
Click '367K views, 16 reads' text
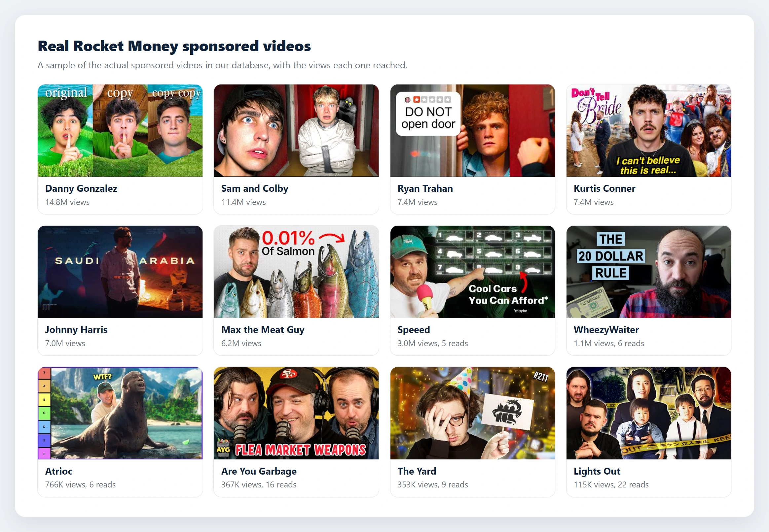(x=259, y=485)
